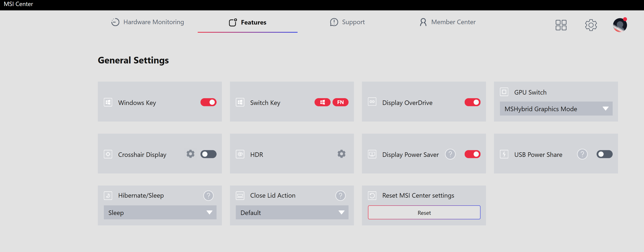Image resolution: width=644 pixels, height=252 pixels.
Task: Click the Hardware Monitoring gauge icon
Action: pyautogui.click(x=115, y=22)
